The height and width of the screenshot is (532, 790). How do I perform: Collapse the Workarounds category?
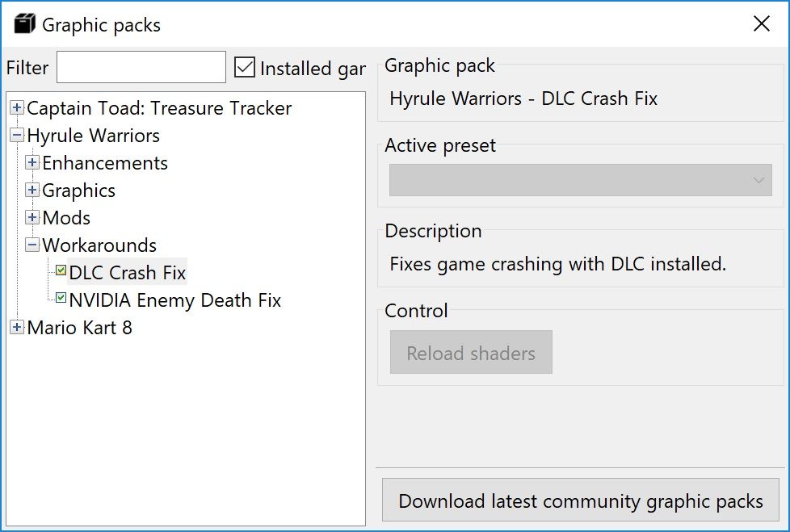click(x=32, y=245)
